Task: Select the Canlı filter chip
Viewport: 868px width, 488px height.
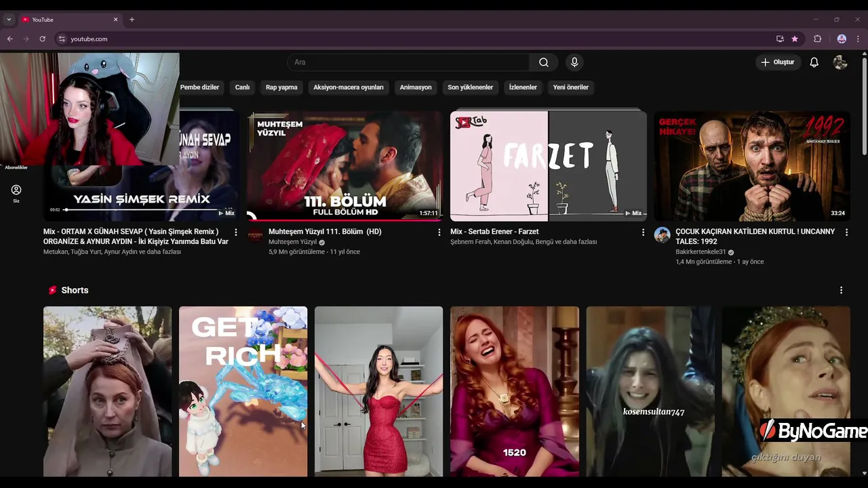Action: [x=242, y=87]
